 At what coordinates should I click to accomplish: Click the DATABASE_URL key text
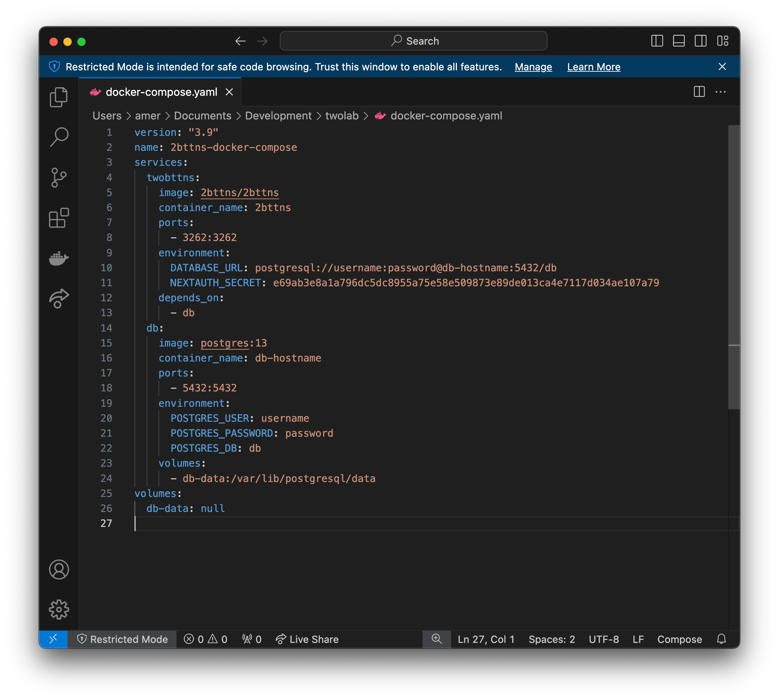click(207, 268)
